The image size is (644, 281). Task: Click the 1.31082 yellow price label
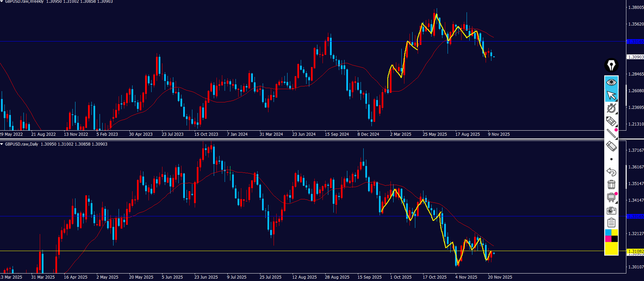pyautogui.click(x=635, y=251)
